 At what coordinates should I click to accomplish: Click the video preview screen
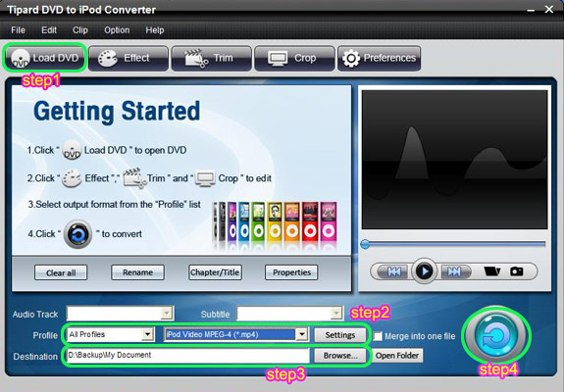[x=454, y=159]
